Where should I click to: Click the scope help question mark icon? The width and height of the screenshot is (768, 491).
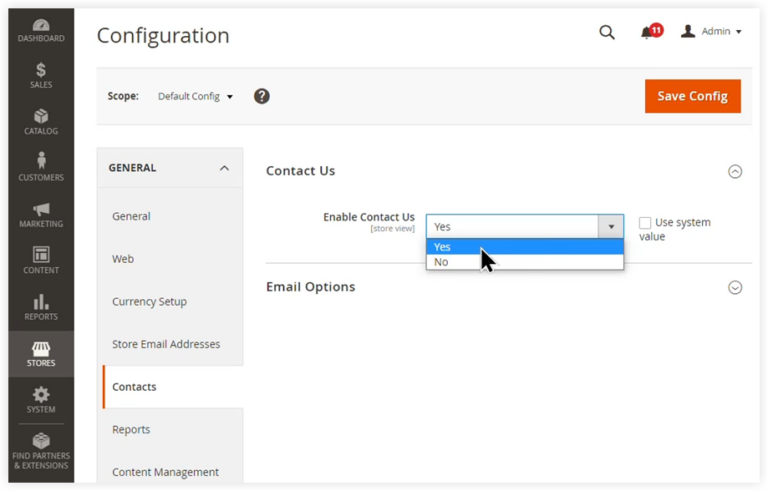(262, 96)
